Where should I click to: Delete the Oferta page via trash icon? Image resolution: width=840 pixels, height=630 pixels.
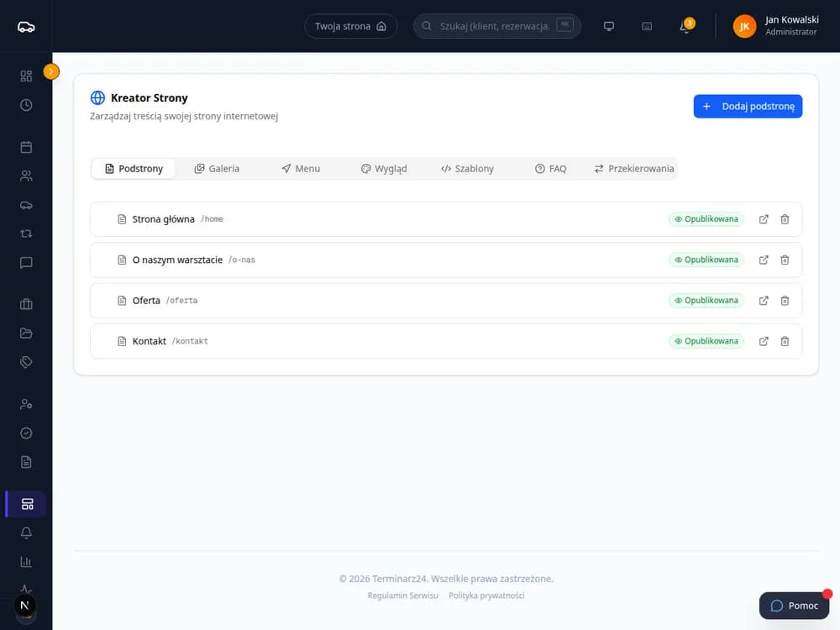pos(785,301)
